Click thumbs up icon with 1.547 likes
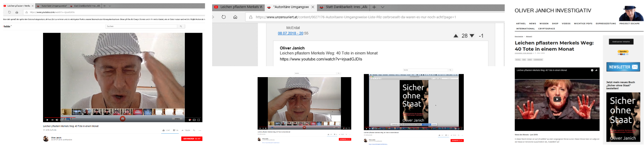644x150 pixels. tap(164, 130)
